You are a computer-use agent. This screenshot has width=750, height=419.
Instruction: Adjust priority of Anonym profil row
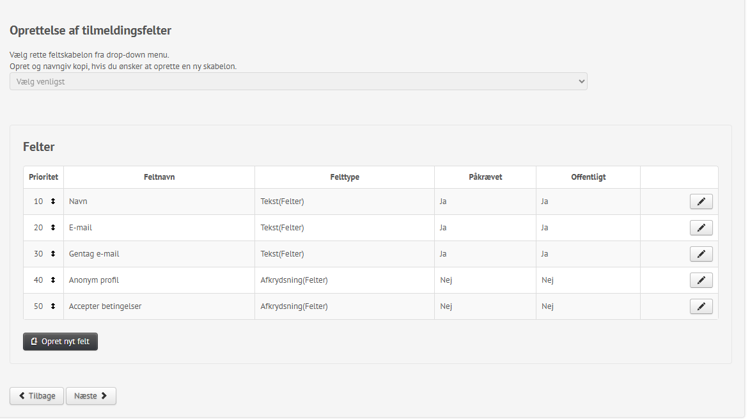point(53,280)
